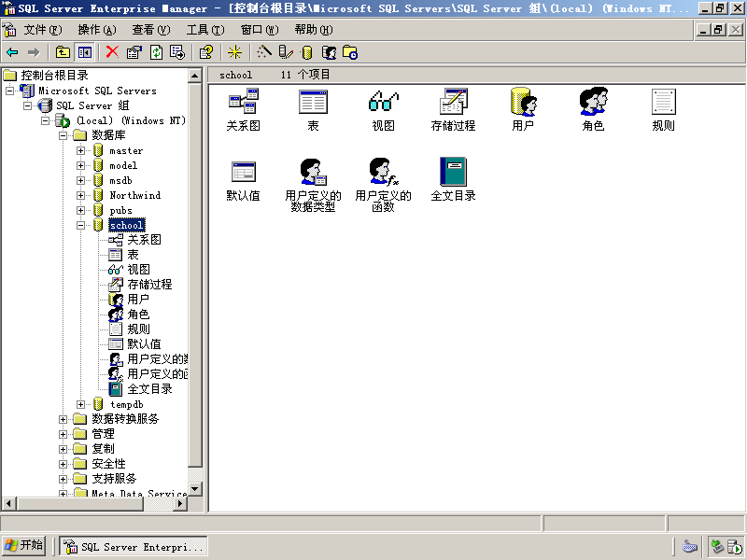Click the New Job folder-clock toolbar icon
The height and width of the screenshot is (560, 747).
point(350,52)
